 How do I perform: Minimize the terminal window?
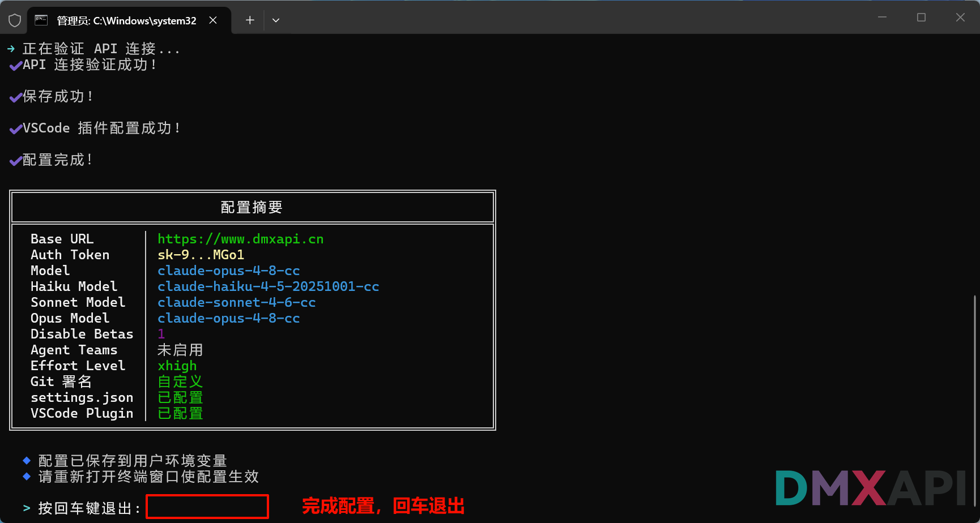click(882, 18)
